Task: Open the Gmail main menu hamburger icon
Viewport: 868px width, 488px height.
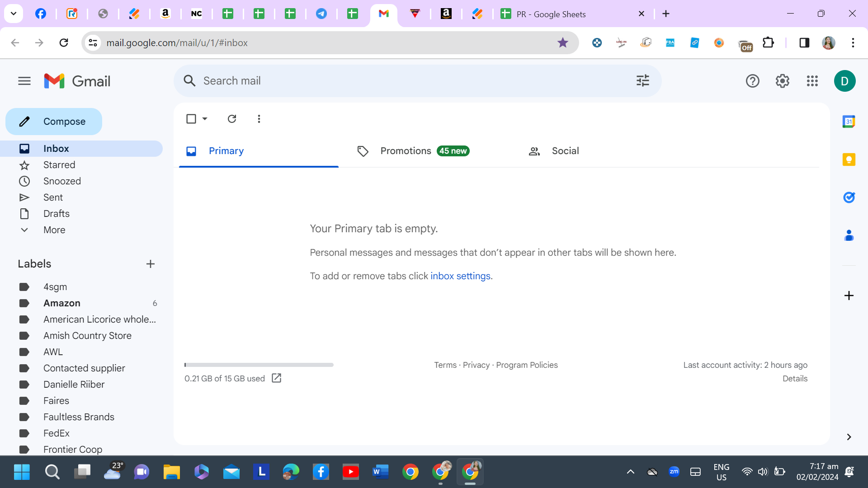Action: point(24,81)
